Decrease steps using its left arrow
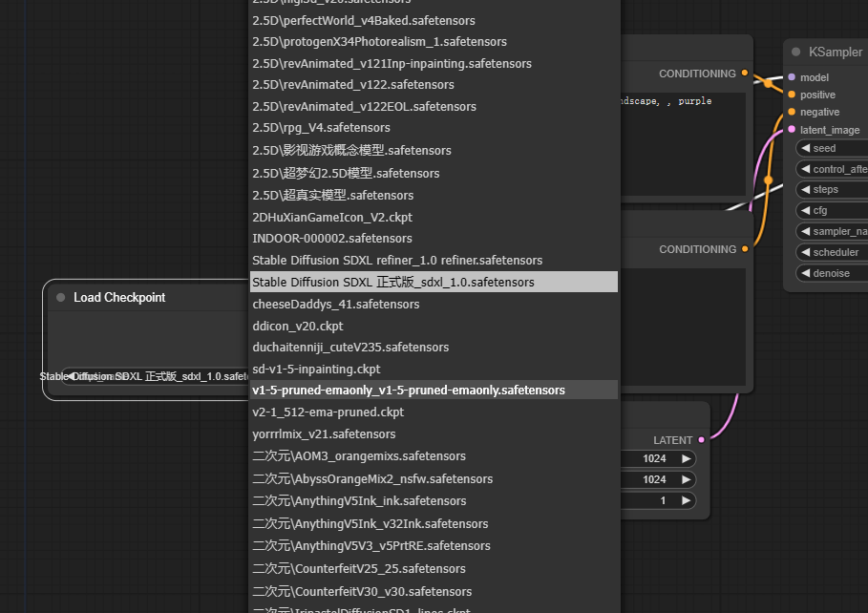Viewport: 868px width, 613px height. (805, 189)
